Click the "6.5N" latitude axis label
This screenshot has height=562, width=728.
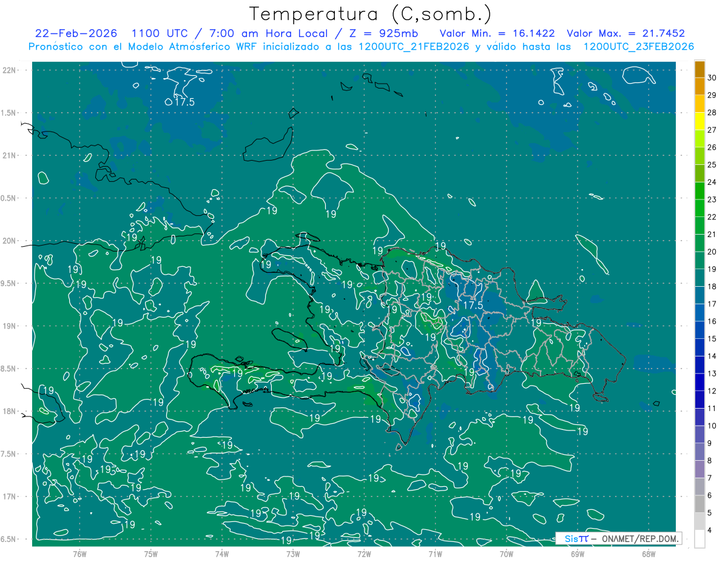click(10, 540)
